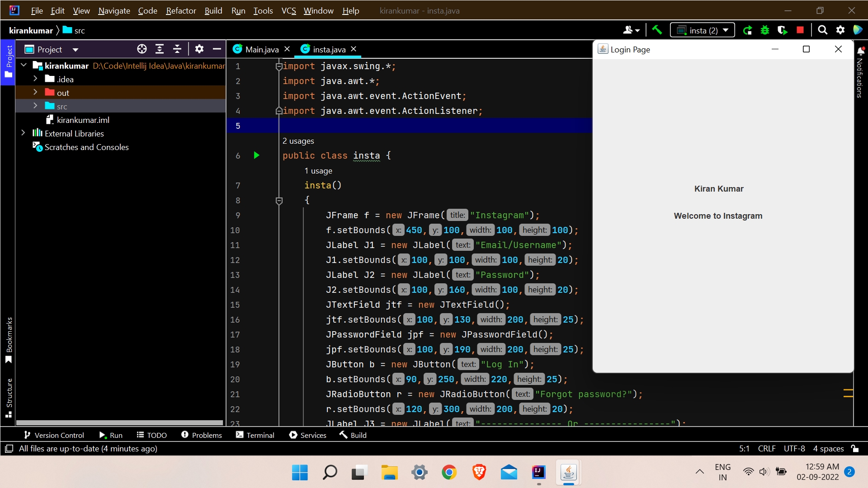The height and width of the screenshot is (488, 868).
Task: Open Search Everywhere magnifier icon
Action: 823,30
